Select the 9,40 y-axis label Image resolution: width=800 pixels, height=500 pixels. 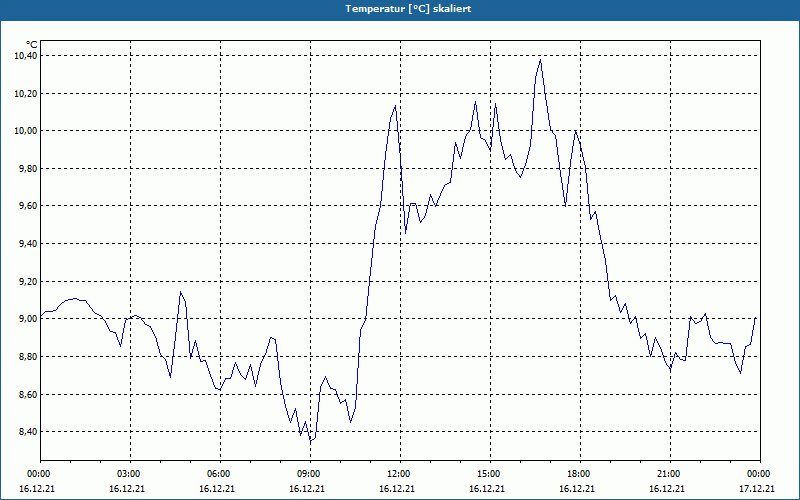point(28,244)
